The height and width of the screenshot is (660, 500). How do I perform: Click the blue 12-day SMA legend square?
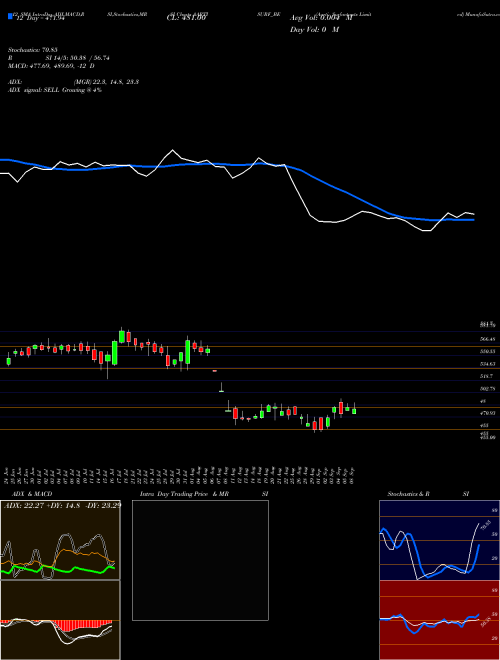point(10,16)
